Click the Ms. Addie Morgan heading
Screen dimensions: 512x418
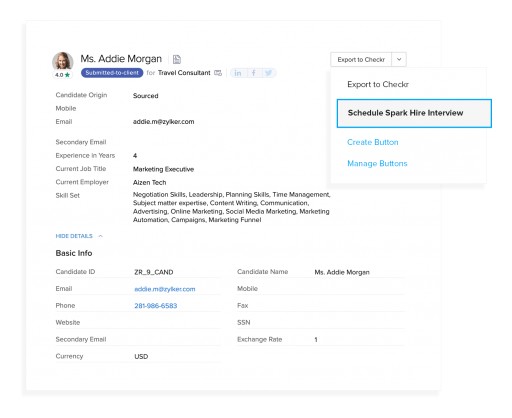pos(121,59)
